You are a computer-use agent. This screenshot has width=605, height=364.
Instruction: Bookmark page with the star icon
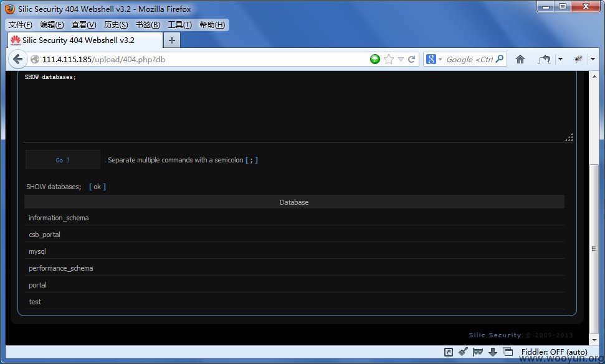[x=389, y=59]
